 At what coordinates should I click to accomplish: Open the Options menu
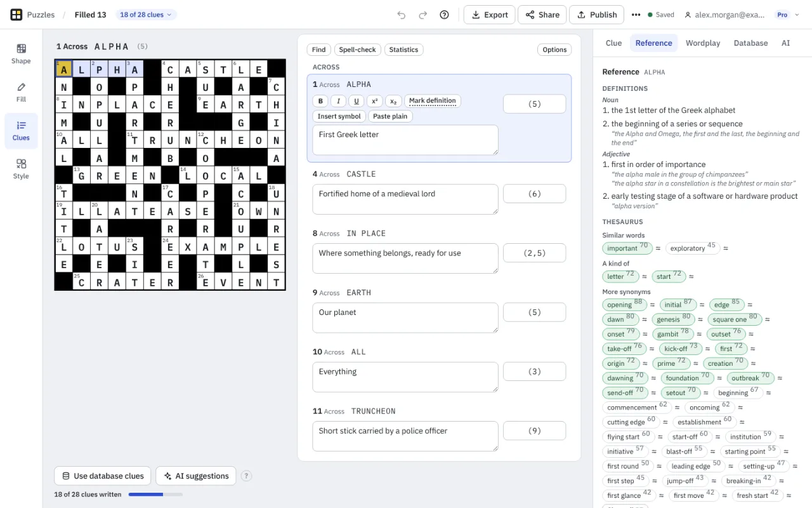(554, 50)
